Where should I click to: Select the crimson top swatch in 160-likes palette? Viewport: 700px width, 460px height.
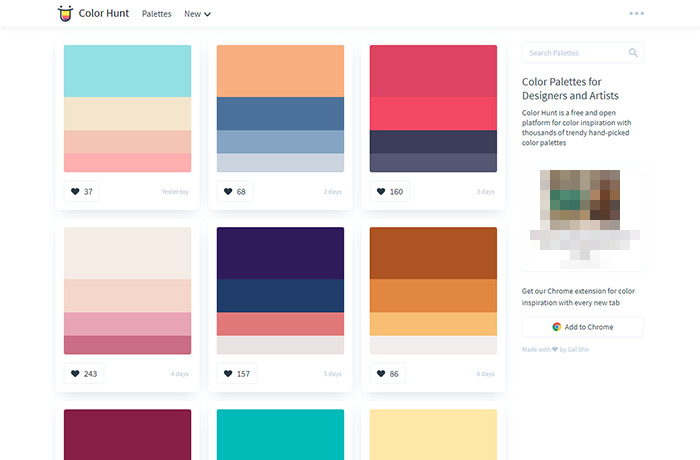click(433, 71)
